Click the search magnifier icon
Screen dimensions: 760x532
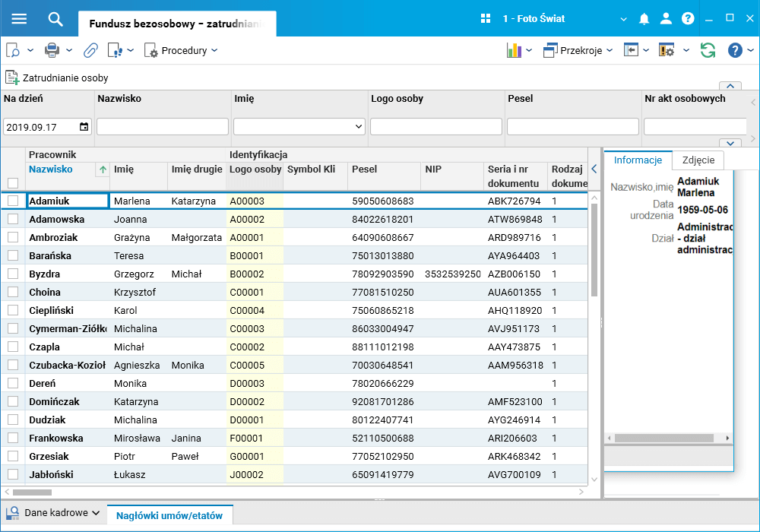point(55,19)
